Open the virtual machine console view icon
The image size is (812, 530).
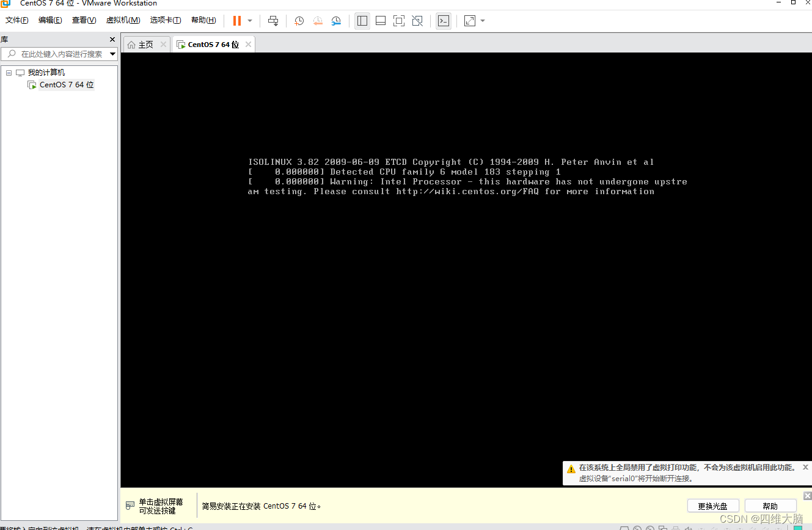click(x=444, y=20)
